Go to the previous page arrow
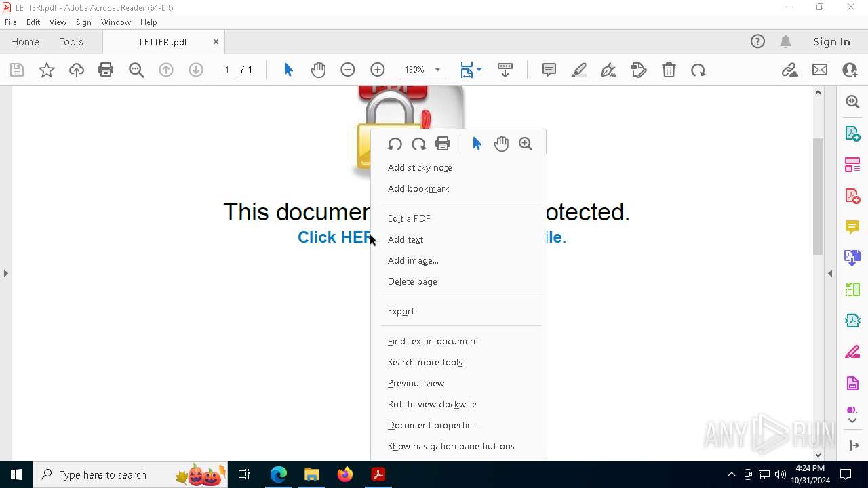This screenshot has height=488, width=868. 166,70
